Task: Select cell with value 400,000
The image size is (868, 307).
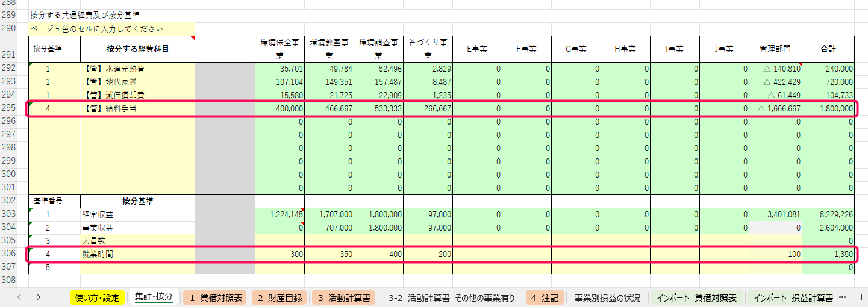Action: (279, 108)
